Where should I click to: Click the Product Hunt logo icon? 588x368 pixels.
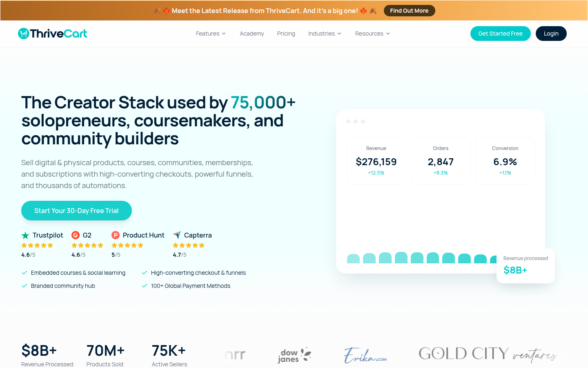click(116, 235)
